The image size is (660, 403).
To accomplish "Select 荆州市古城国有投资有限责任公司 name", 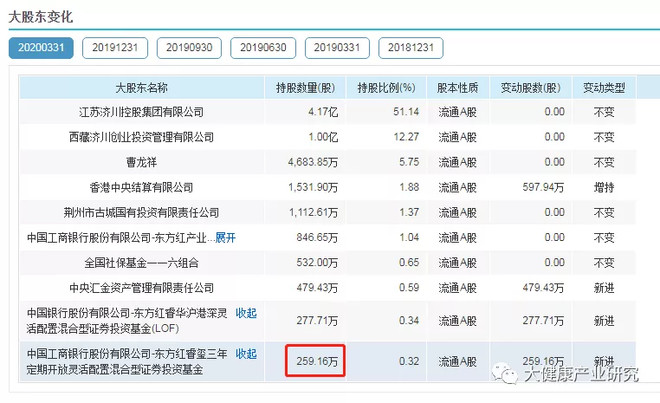I will coord(141,213).
